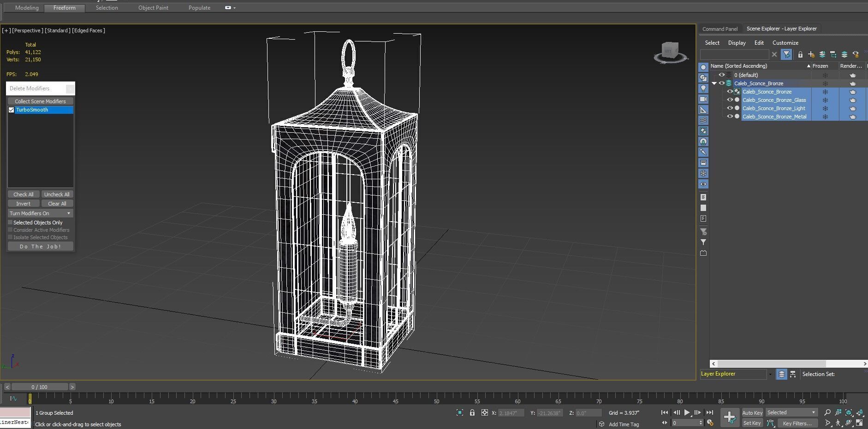Click the 0 / 100 time slider

point(40,387)
